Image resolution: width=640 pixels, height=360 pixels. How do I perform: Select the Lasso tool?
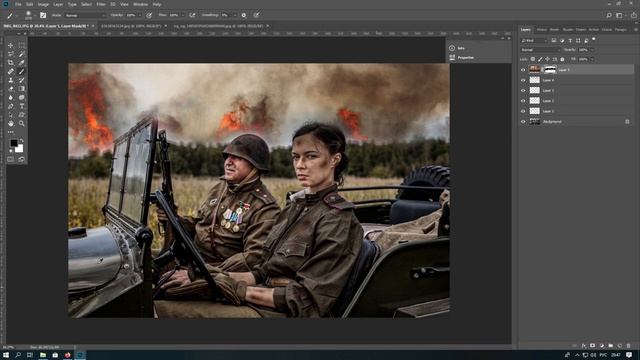[11, 54]
